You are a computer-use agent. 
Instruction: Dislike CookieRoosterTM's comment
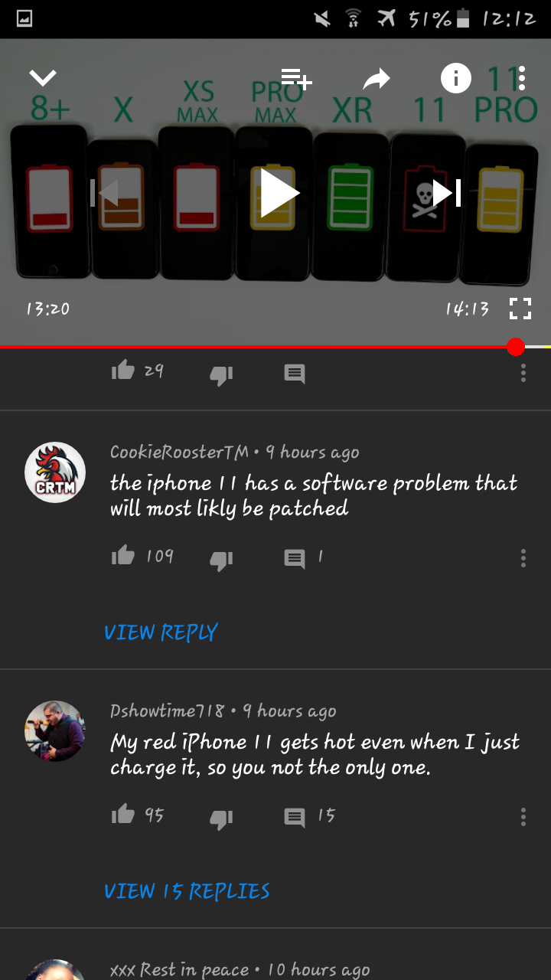(x=221, y=560)
